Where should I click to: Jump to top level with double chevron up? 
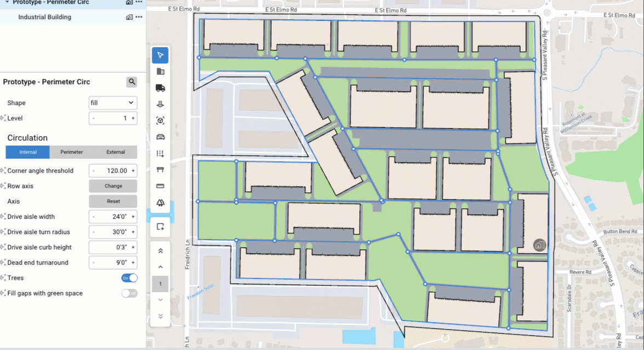point(160,250)
